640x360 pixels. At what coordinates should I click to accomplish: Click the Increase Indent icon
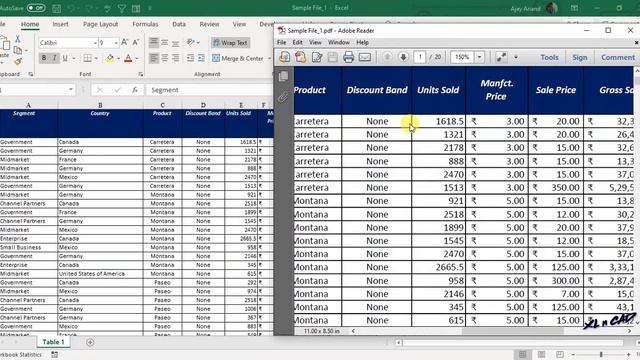[x=201, y=58]
